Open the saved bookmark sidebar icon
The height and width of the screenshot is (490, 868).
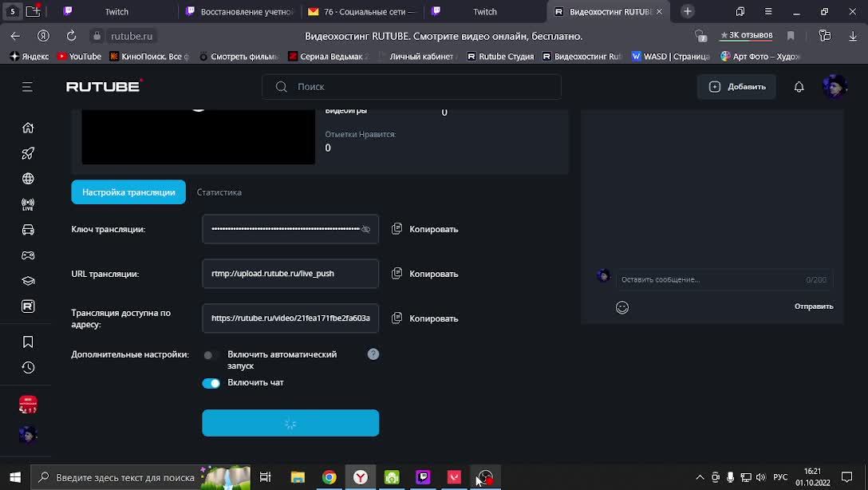coord(28,342)
